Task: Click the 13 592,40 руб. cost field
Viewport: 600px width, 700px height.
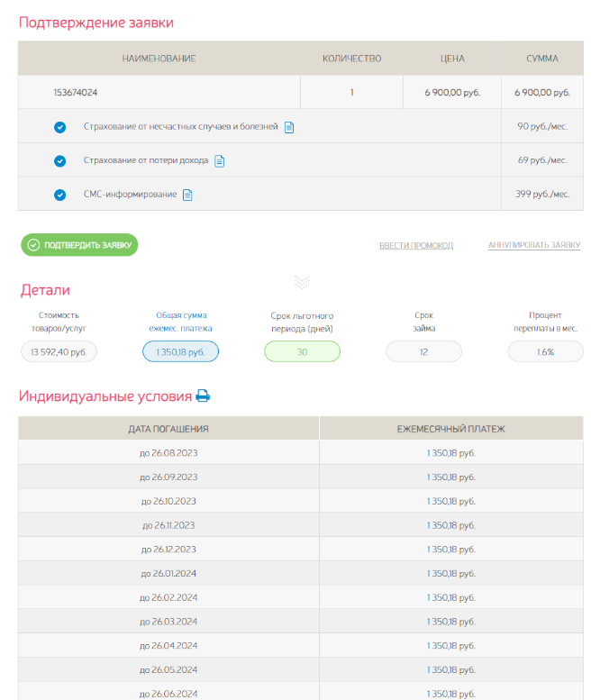Action: 59,351
